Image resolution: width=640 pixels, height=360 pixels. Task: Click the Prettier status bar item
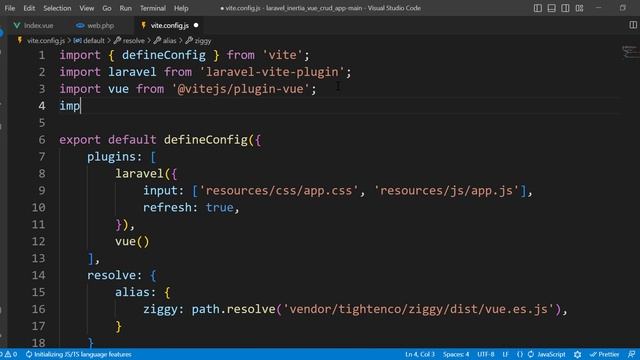[604, 354]
